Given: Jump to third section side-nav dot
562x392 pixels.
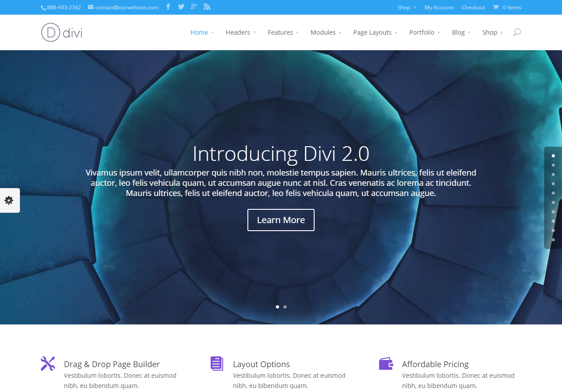Looking at the screenshot, I should 553,174.
